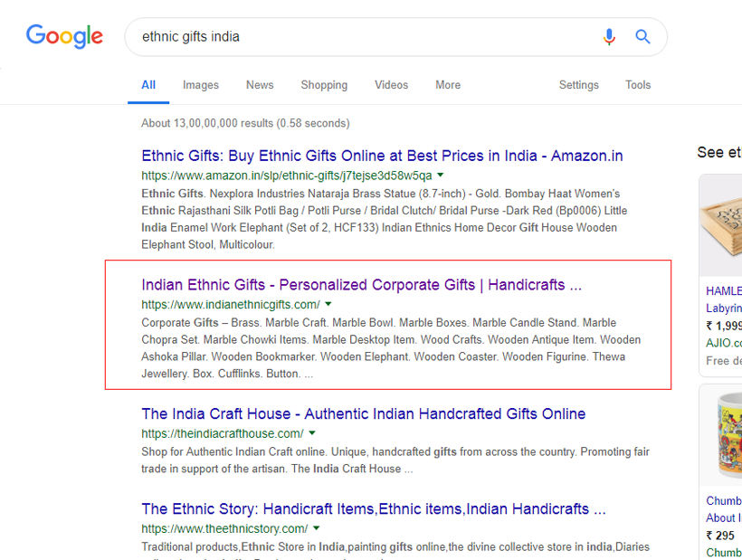Click the results count text 'About 13,00,00,000 results'
The width and height of the screenshot is (742, 560).
click(x=207, y=123)
